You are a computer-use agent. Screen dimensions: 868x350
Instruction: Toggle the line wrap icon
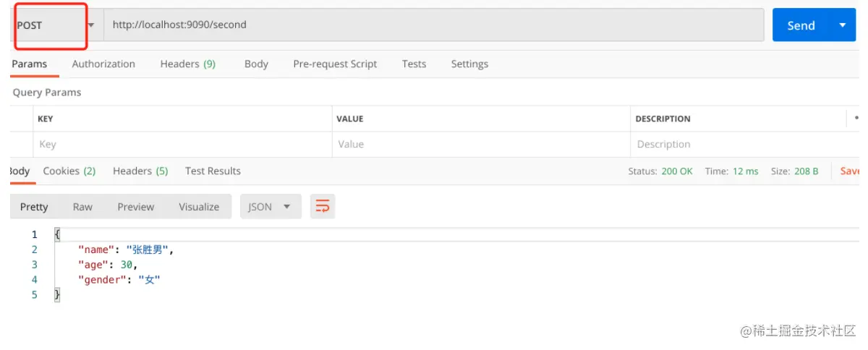(x=323, y=207)
